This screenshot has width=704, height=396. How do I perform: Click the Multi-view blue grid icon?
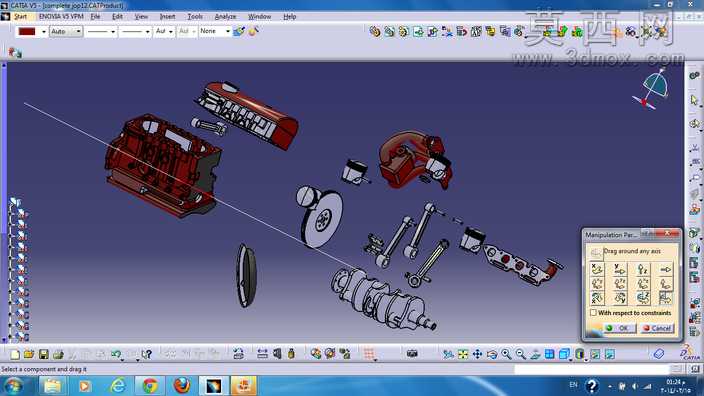tap(549, 354)
